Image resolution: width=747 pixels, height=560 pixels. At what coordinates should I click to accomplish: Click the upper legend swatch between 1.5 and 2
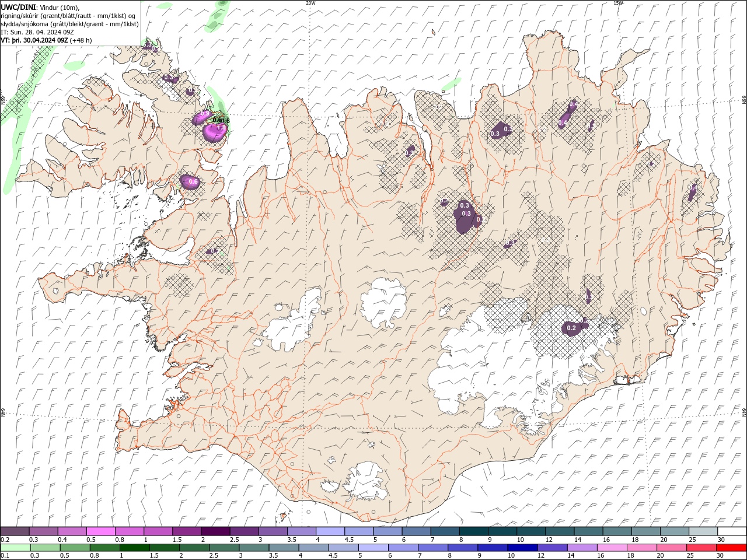pos(187,531)
